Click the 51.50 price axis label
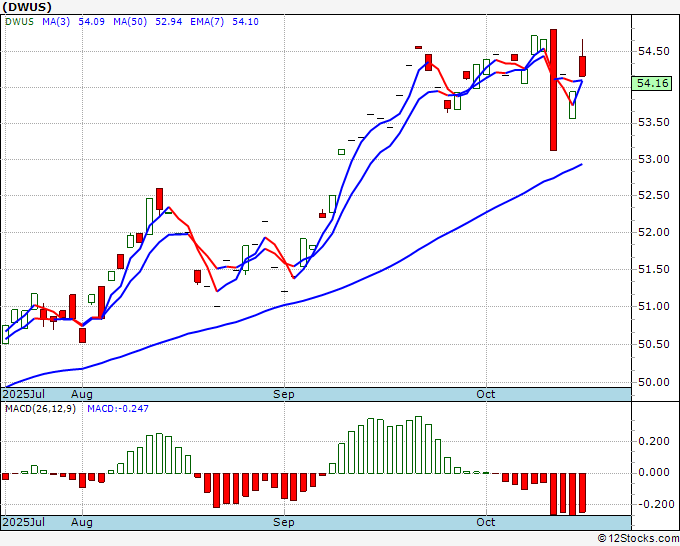The width and height of the screenshot is (680, 546). (654, 269)
